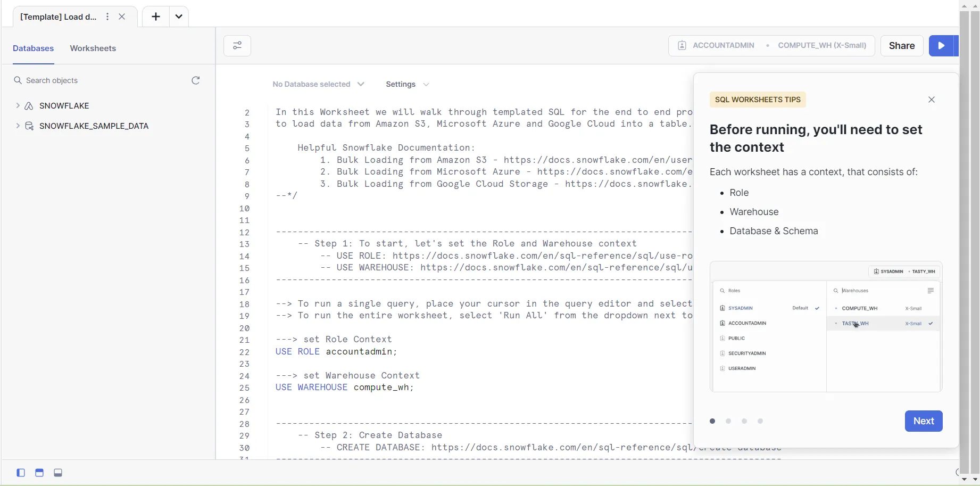This screenshot has height=486, width=980.
Task: Click the Bulk Loading from Google Cloud Storage line
Action: (505, 184)
